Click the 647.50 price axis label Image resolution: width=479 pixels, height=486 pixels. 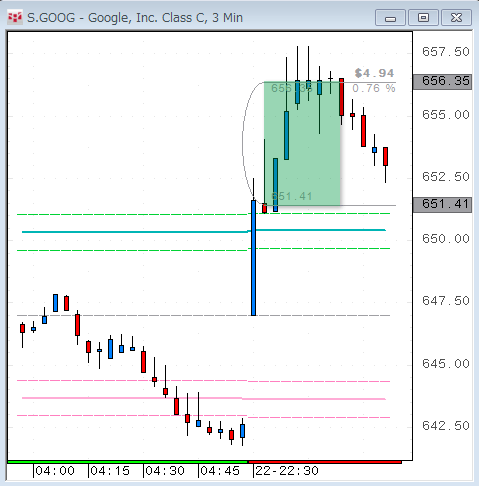pyautogui.click(x=446, y=301)
